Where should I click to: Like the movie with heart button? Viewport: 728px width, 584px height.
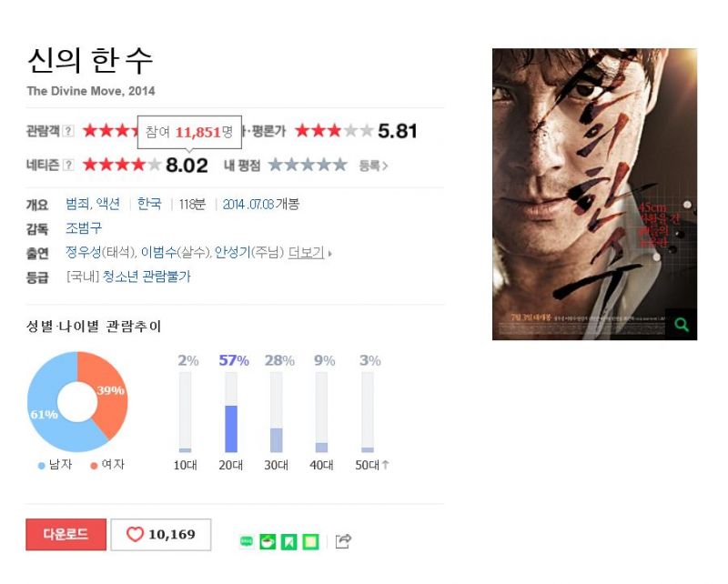tap(161, 534)
